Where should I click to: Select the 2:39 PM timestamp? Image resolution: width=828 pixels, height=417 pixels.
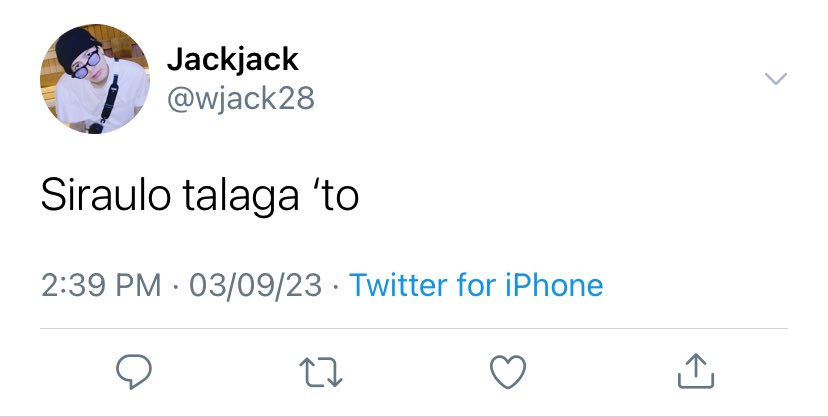pos(101,286)
